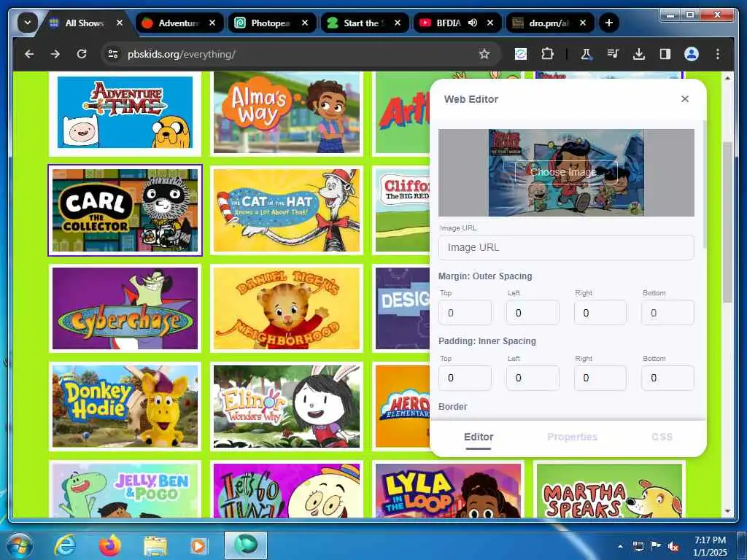
Task: Open Lyla in the Loop thumbnail
Action: click(449, 489)
